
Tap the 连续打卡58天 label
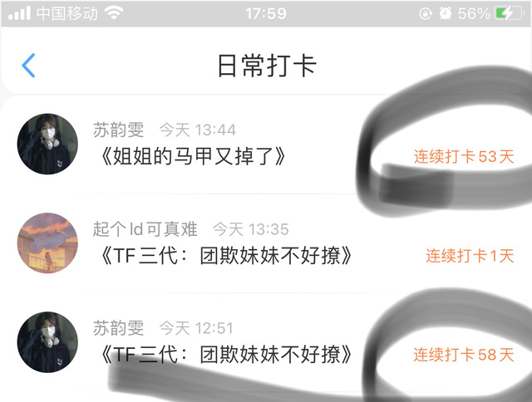[464, 355]
